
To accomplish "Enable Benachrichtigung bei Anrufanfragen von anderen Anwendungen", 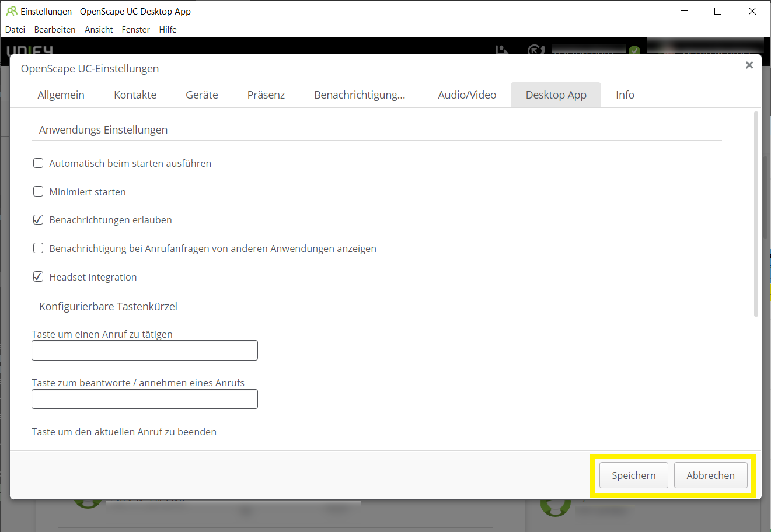I will (x=39, y=248).
